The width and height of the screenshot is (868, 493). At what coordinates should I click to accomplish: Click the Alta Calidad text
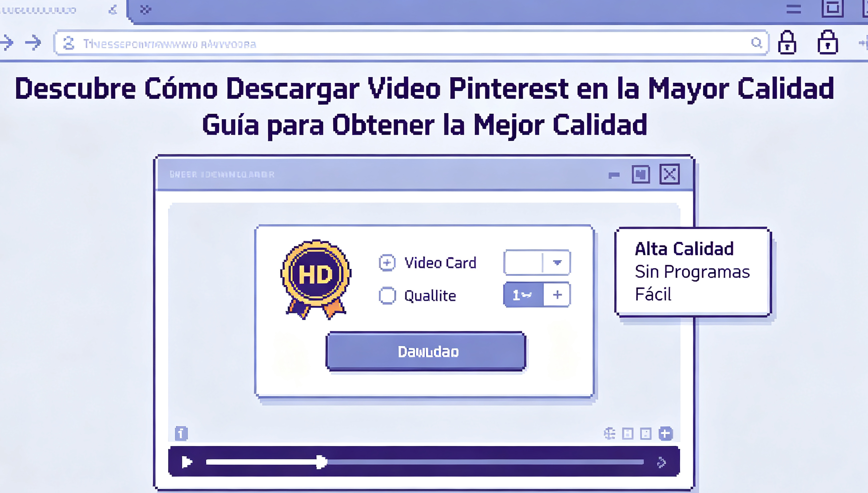tap(684, 249)
